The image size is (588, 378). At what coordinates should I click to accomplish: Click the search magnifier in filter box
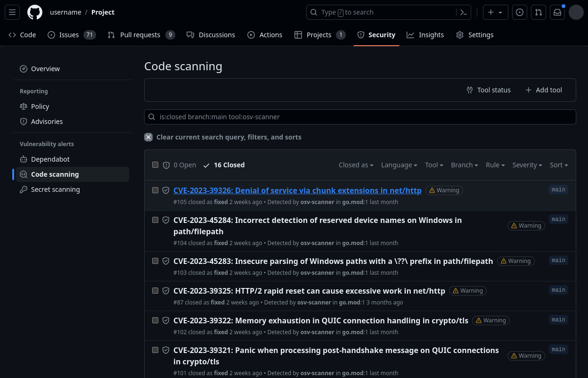pyautogui.click(x=152, y=117)
